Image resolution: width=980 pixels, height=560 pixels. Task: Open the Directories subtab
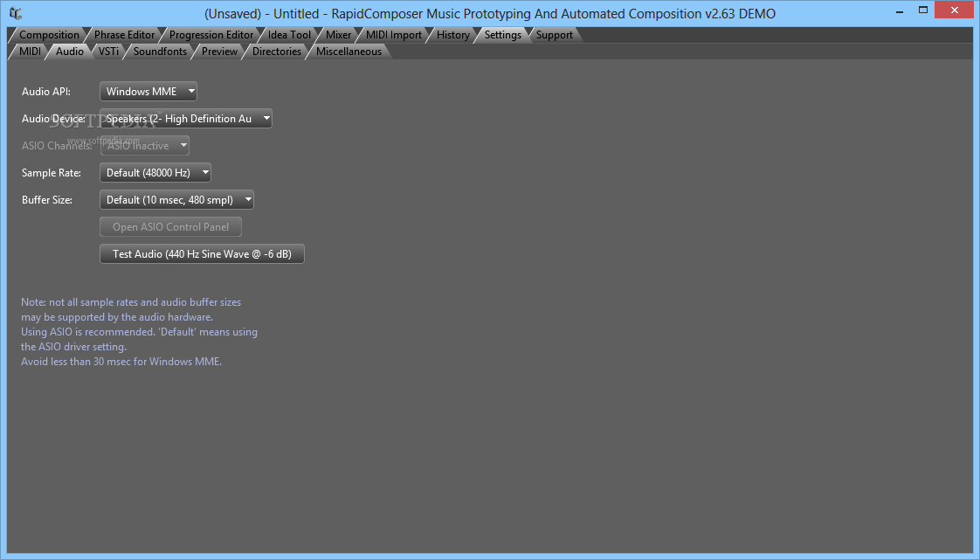tap(276, 52)
